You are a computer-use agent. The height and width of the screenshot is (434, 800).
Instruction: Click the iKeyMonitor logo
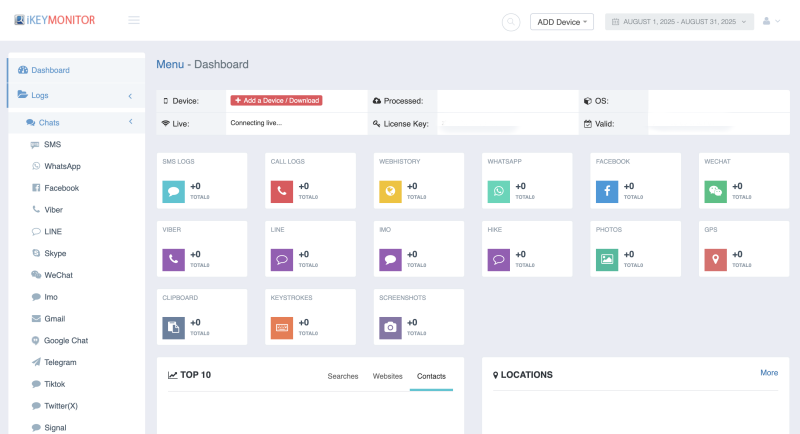(x=55, y=20)
